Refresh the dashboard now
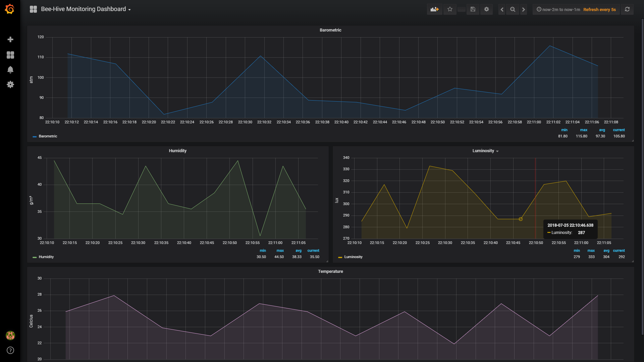The height and width of the screenshot is (362, 644). pyautogui.click(x=627, y=9)
